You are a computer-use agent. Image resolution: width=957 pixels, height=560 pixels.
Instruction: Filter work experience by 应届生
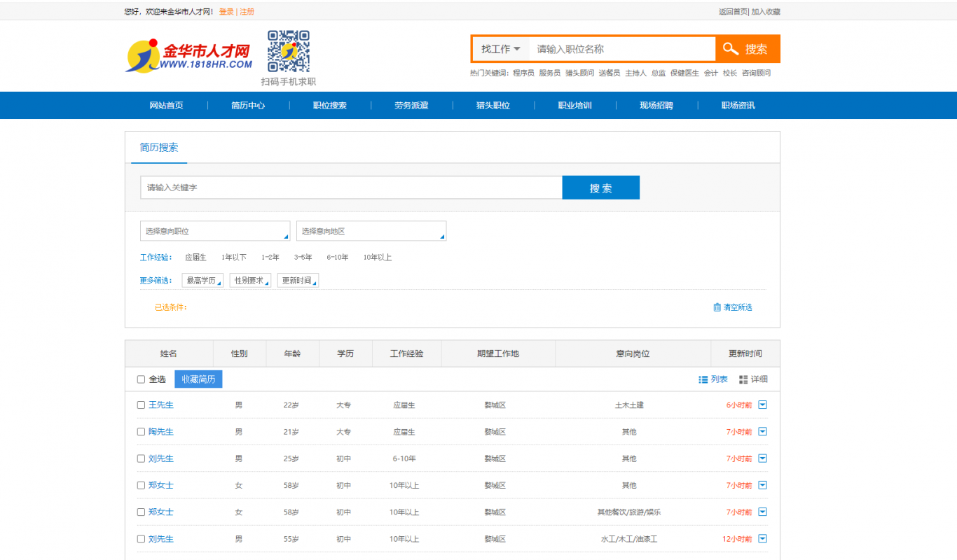coord(195,258)
